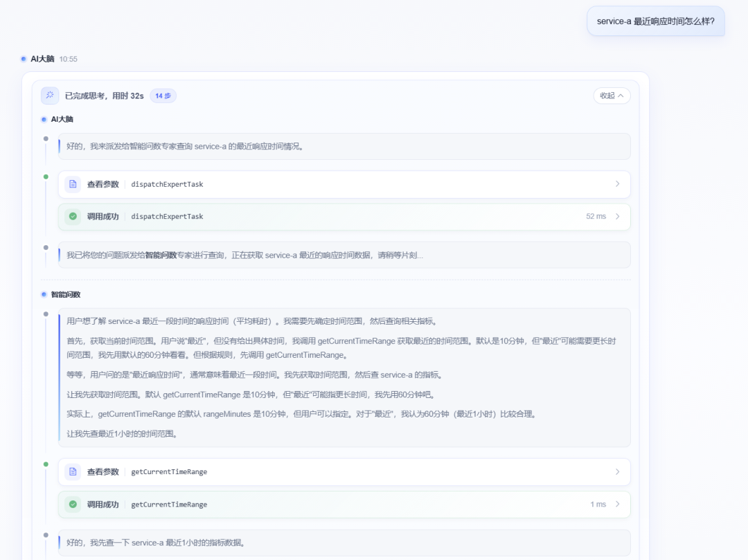Open 查看参数 getCurrentTimeRange row arrow
This screenshot has width=748, height=560.
(x=617, y=472)
